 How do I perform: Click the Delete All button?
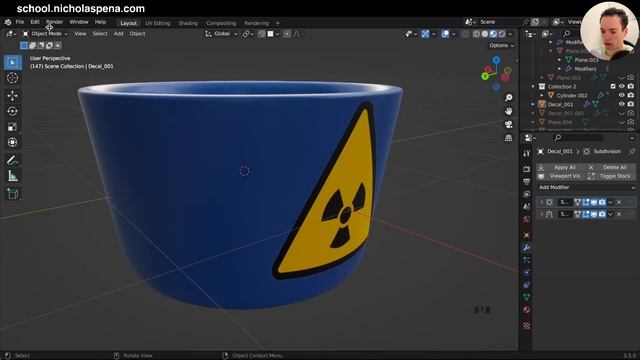click(x=611, y=167)
